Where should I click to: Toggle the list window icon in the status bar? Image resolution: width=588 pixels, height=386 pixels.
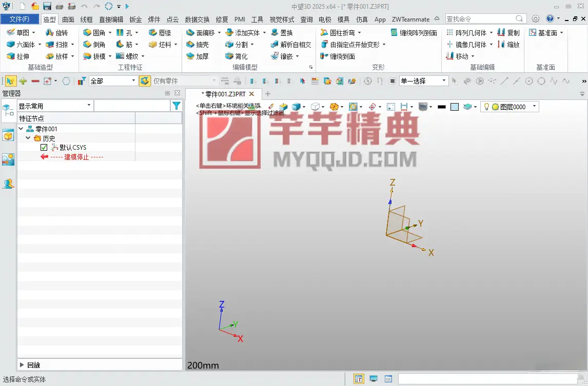(388, 379)
